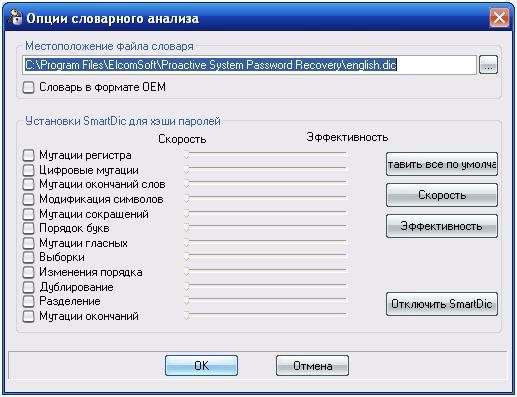
Task: Check the Мутации сокращений option
Action: pos(28,214)
